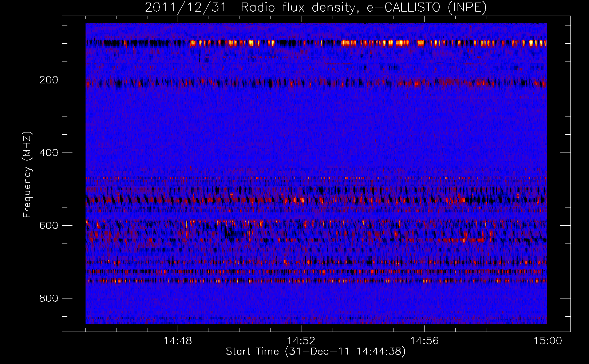
Task: Click the 15:00 time axis label
Action: (x=548, y=341)
